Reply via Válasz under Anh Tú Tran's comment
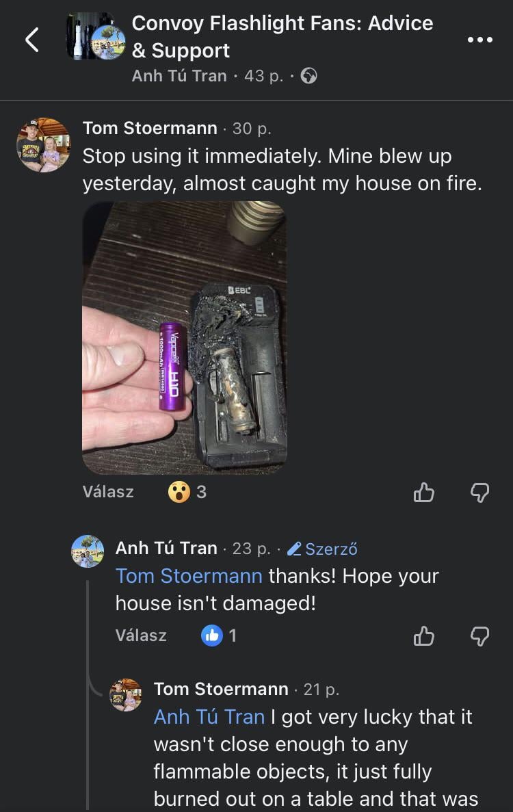The image size is (513, 812). coord(141,636)
